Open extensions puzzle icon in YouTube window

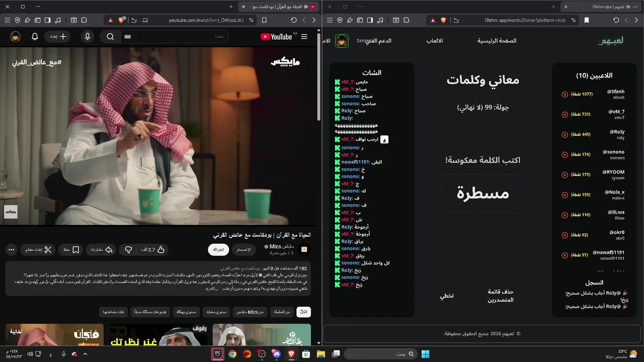coord(84,20)
